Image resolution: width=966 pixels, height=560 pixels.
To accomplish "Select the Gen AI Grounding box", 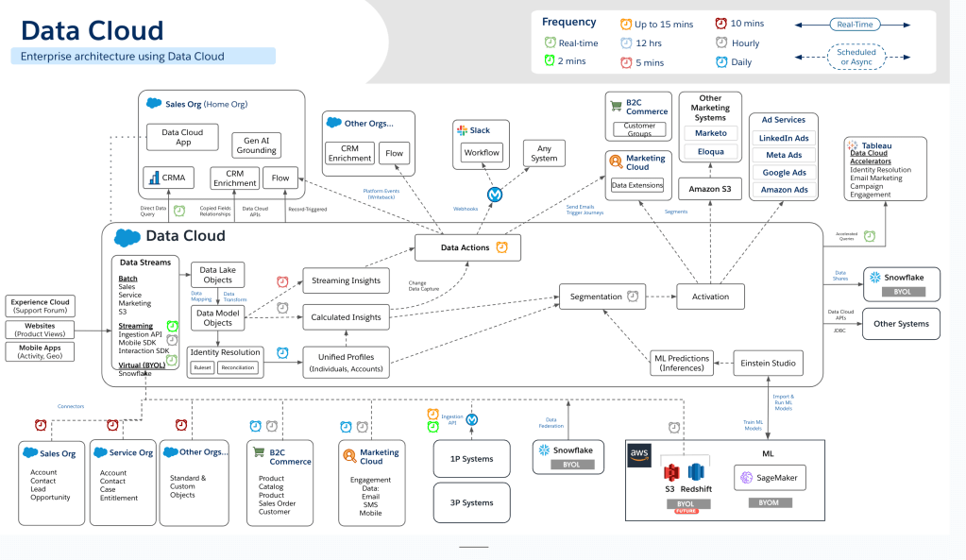I will click(x=256, y=144).
